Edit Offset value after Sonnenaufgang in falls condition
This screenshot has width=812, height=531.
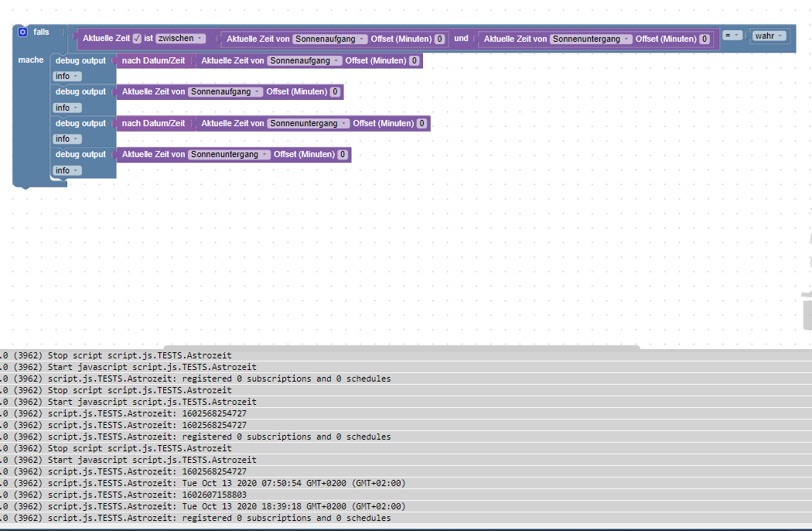click(x=440, y=39)
